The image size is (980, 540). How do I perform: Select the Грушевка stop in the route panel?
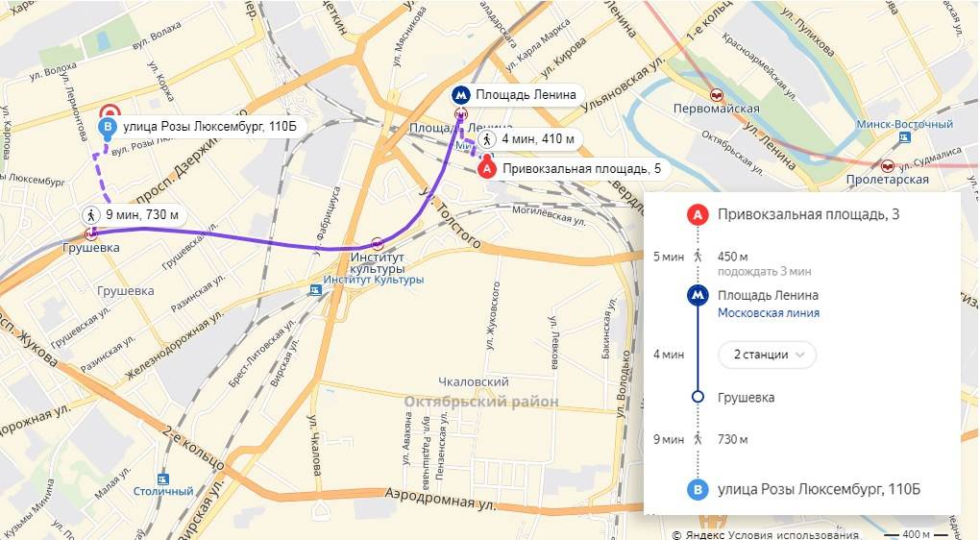[746, 398]
